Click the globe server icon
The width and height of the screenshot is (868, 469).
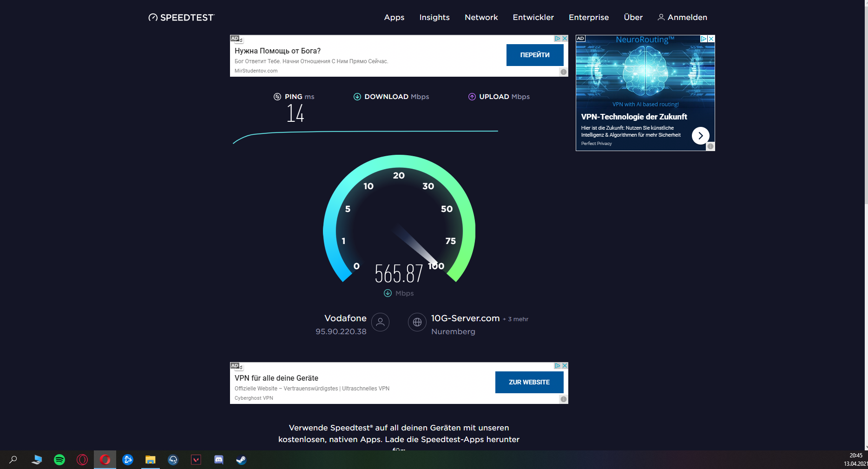tap(417, 322)
